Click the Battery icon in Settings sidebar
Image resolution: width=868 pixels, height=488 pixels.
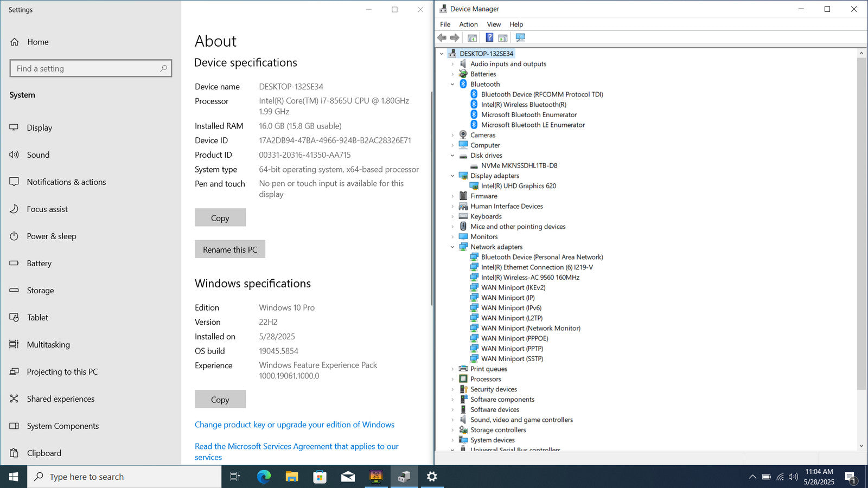tap(14, 263)
